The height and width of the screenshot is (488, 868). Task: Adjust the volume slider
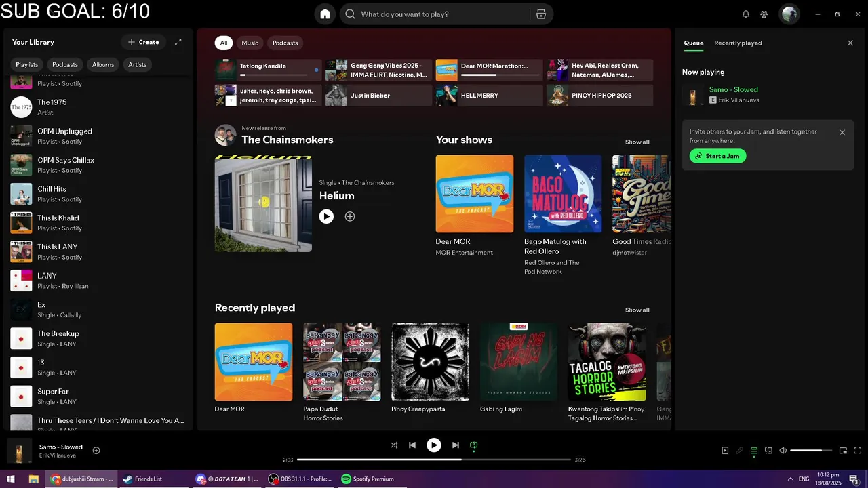pyautogui.click(x=811, y=451)
